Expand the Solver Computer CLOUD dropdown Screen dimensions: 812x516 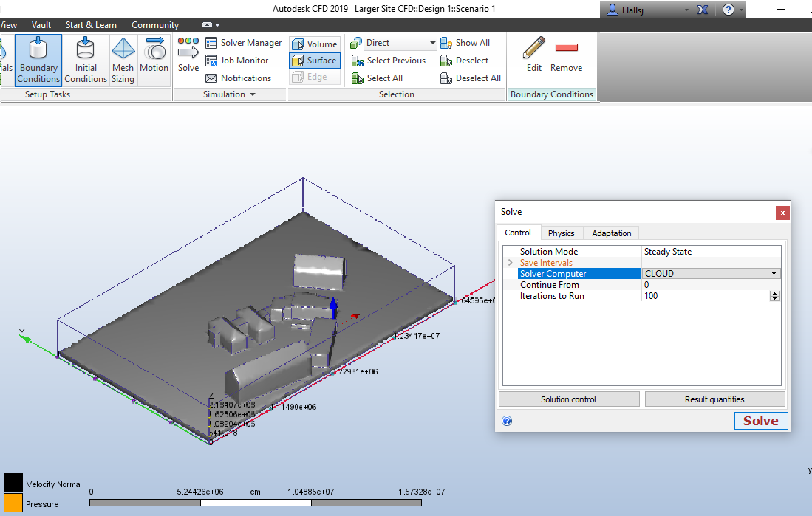774,274
